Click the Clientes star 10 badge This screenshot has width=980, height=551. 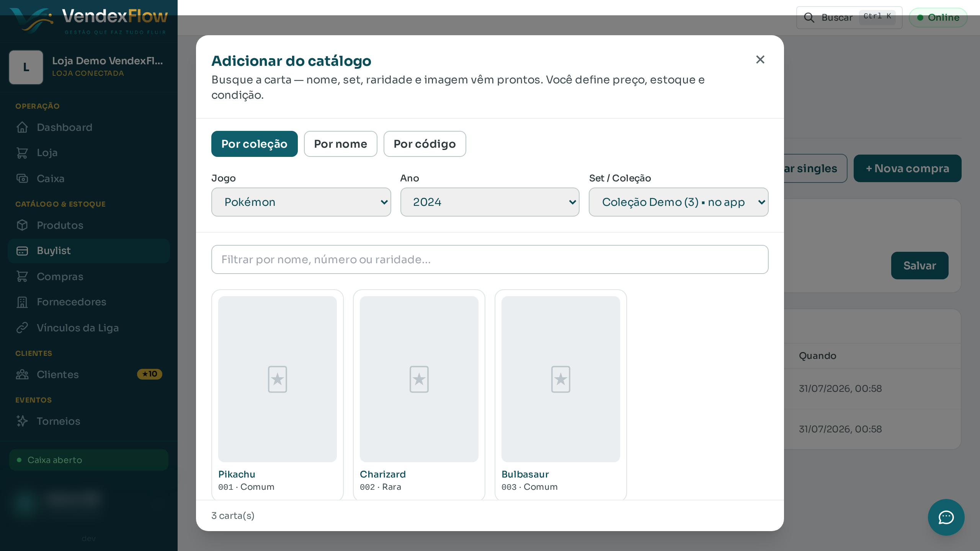pos(150,374)
